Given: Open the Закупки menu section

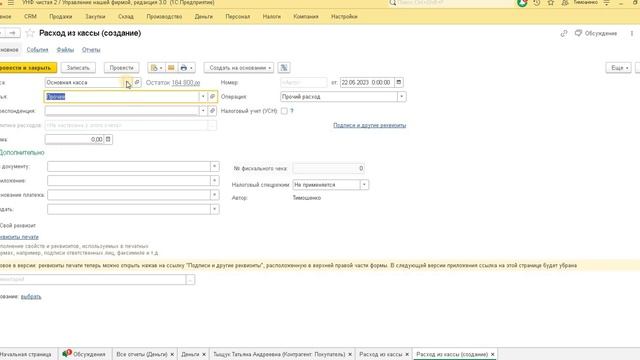Looking at the screenshot, I should click(95, 17).
